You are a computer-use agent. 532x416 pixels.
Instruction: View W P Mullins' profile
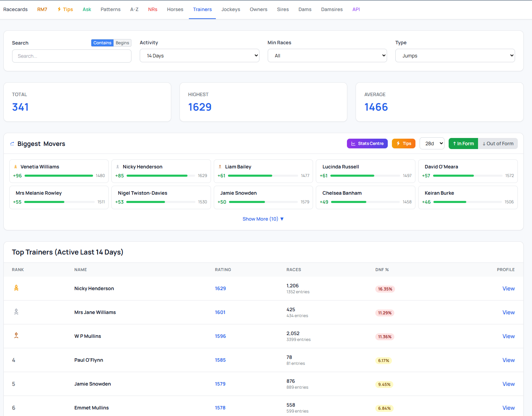click(508, 336)
